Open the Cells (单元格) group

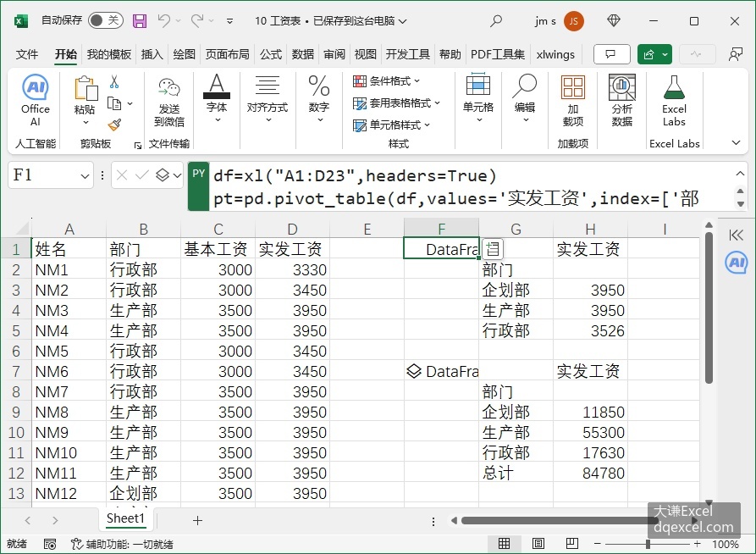[477, 97]
